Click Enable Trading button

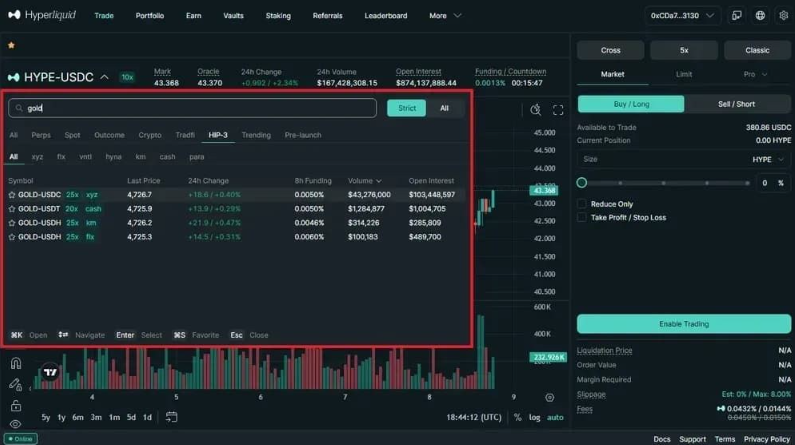684,324
